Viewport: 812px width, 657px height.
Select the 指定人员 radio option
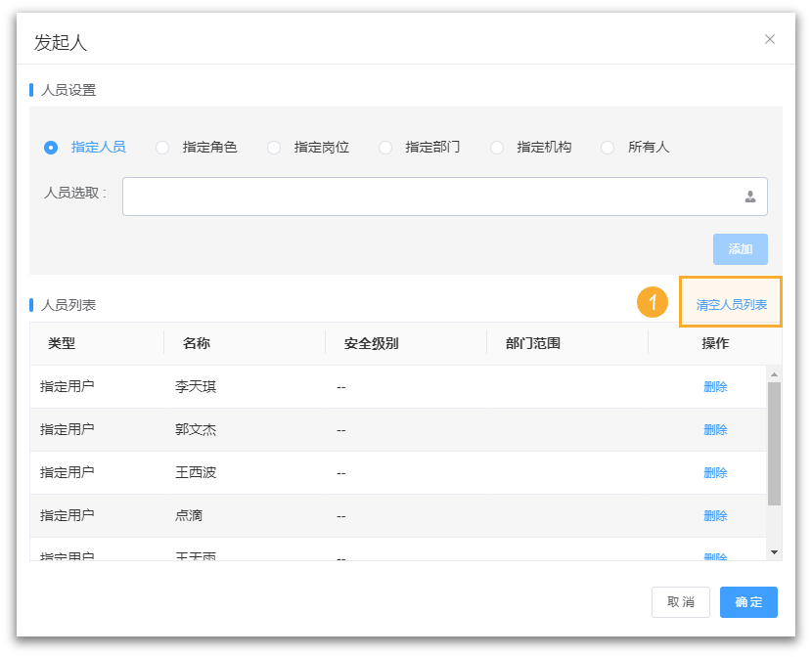pos(51,147)
